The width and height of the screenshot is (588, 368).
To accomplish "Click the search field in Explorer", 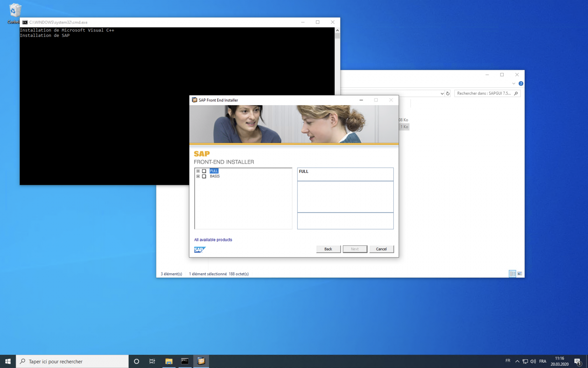I will point(484,93).
